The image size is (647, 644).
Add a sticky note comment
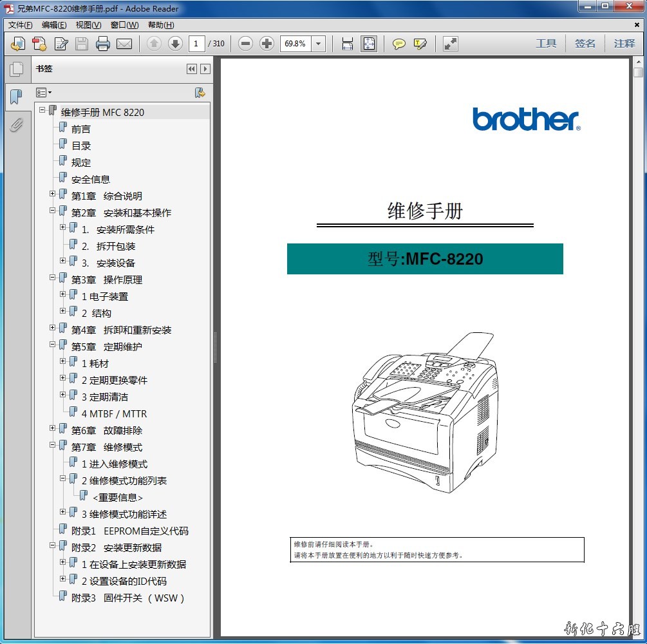point(399,44)
